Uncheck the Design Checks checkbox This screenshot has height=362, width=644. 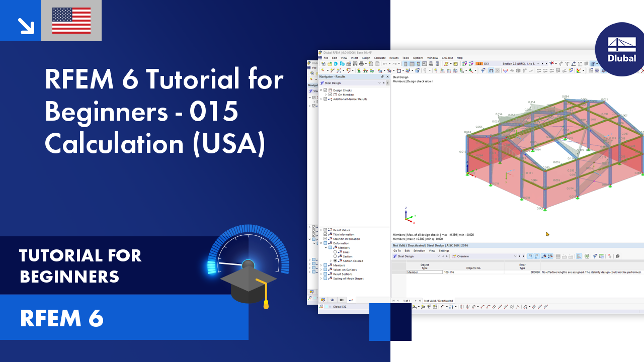(x=325, y=90)
